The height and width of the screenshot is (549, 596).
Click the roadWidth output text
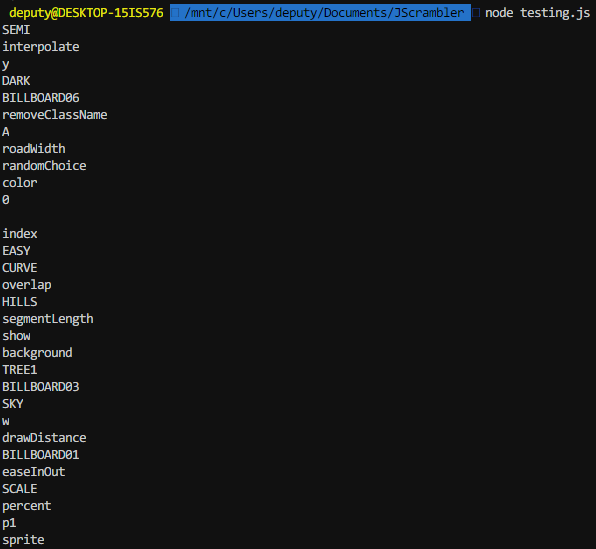coord(34,149)
